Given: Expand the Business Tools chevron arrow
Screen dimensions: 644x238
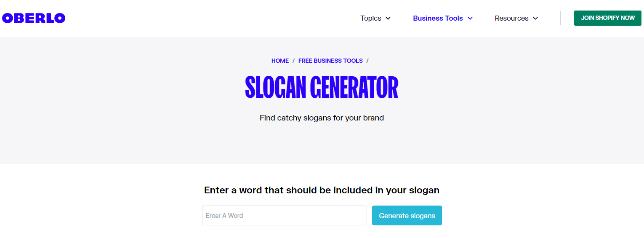Looking at the screenshot, I should click(x=470, y=18).
